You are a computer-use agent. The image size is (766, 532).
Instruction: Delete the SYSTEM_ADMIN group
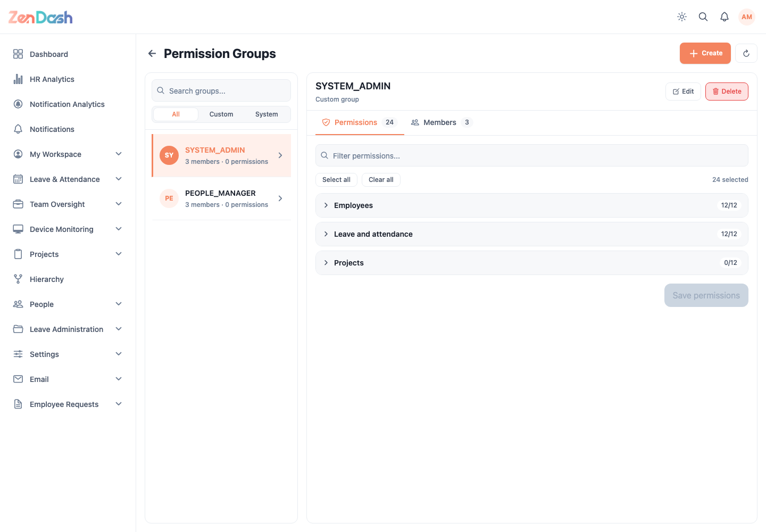(x=727, y=92)
